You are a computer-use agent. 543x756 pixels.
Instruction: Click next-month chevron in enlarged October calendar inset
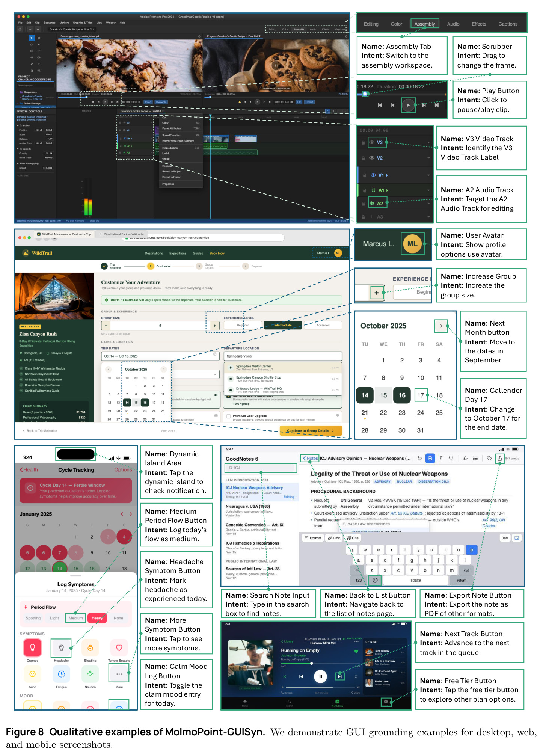point(441,326)
